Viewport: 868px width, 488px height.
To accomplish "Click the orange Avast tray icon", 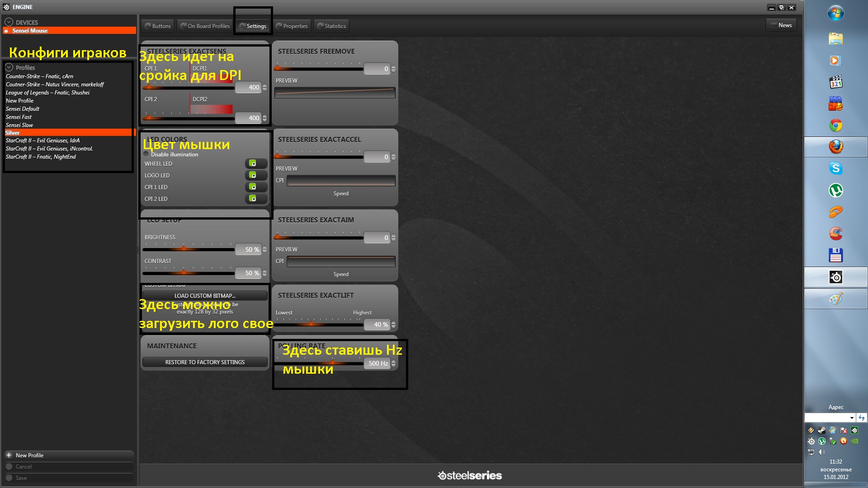I will tap(844, 441).
